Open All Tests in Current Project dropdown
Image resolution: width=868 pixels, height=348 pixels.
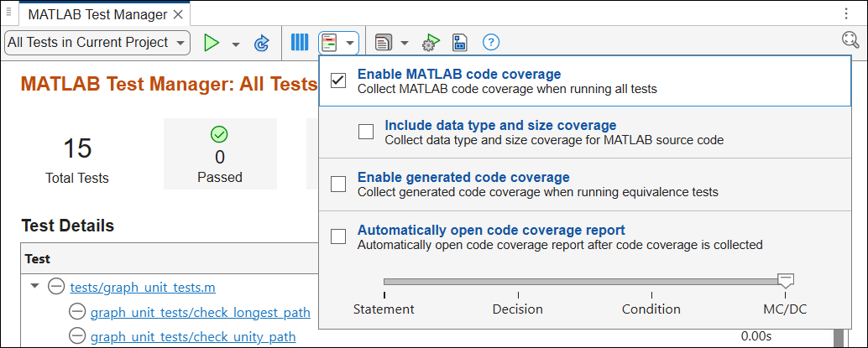pos(97,43)
